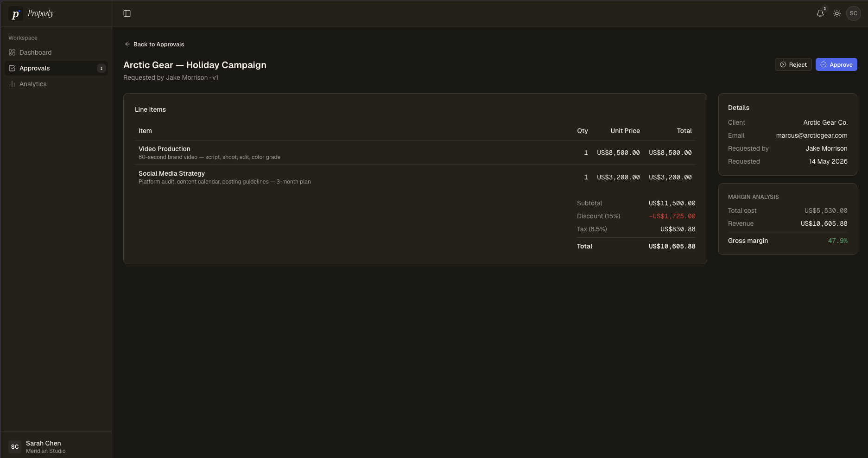This screenshot has height=458, width=868.
Task: Click the Reject circle-x icon
Action: pyautogui.click(x=783, y=64)
